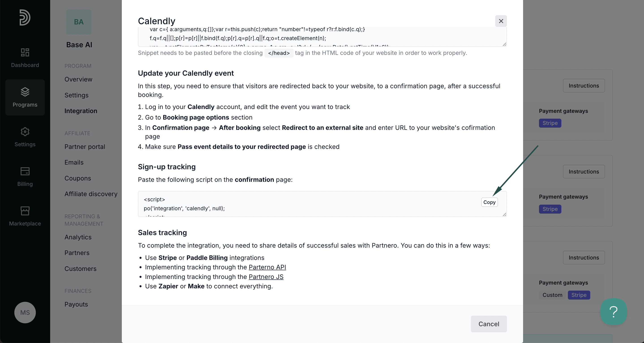644x343 pixels.
Task: Open the Overview menu item
Action: click(78, 79)
